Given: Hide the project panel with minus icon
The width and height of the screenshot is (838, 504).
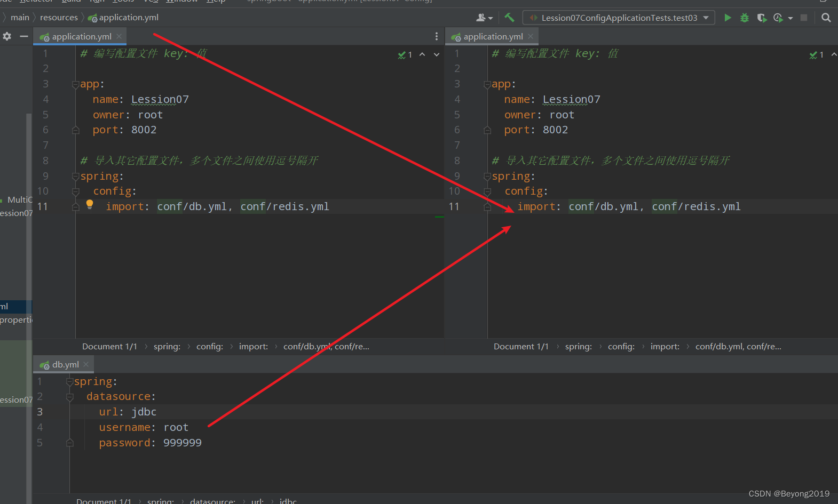Looking at the screenshot, I should coord(23,36).
